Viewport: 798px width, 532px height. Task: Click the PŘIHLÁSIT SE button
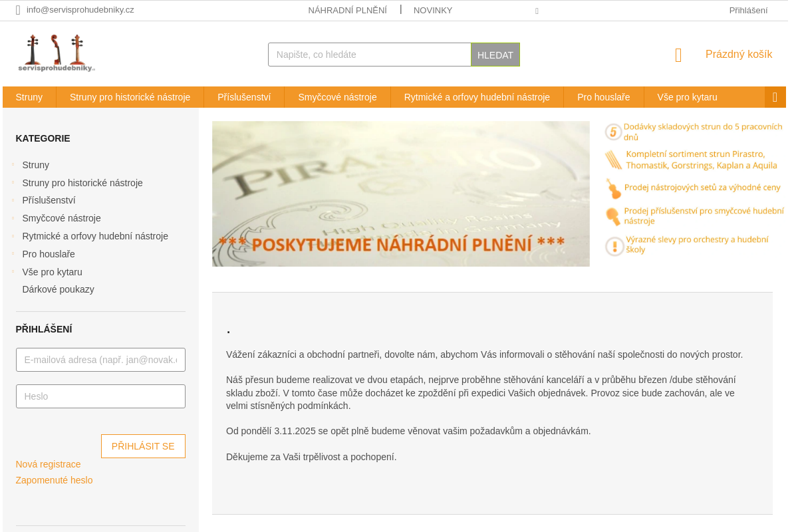143,446
